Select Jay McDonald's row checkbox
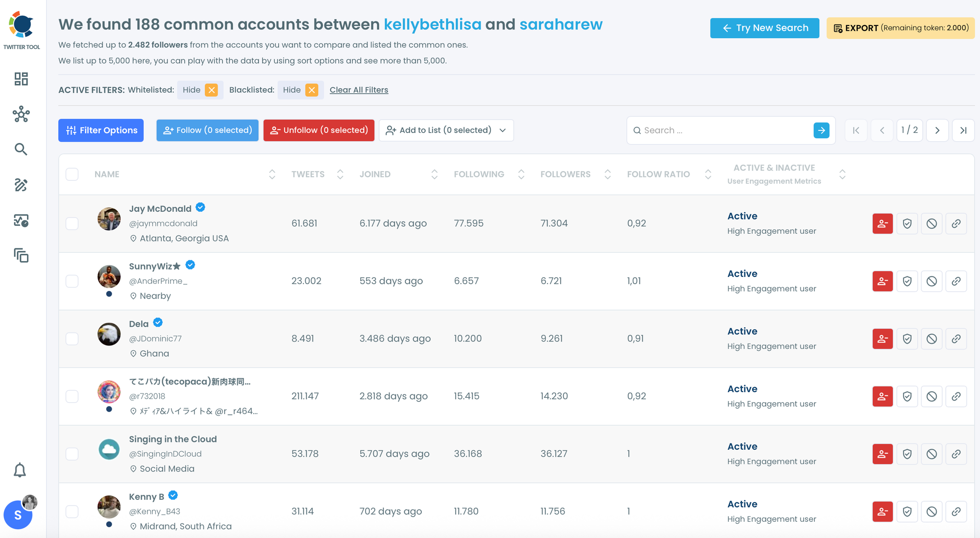980x538 pixels. click(72, 223)
